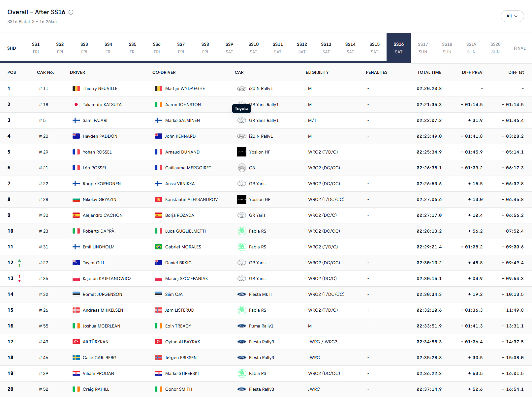Click red down arrow on position 13
532x397 pixels.
pyautogui.click(x=19, y=280)
